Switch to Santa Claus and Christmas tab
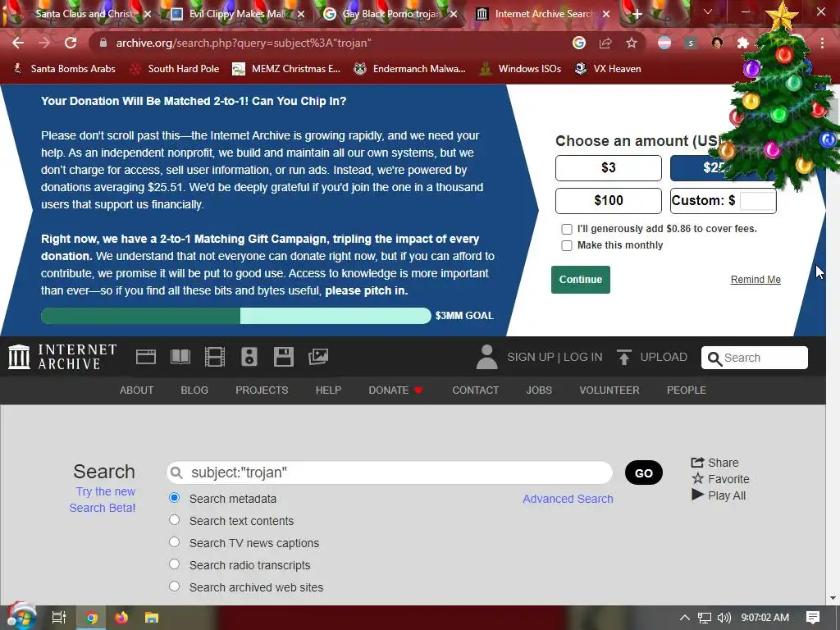The width and height of the screenshot is (840, 630). (84, 14)
